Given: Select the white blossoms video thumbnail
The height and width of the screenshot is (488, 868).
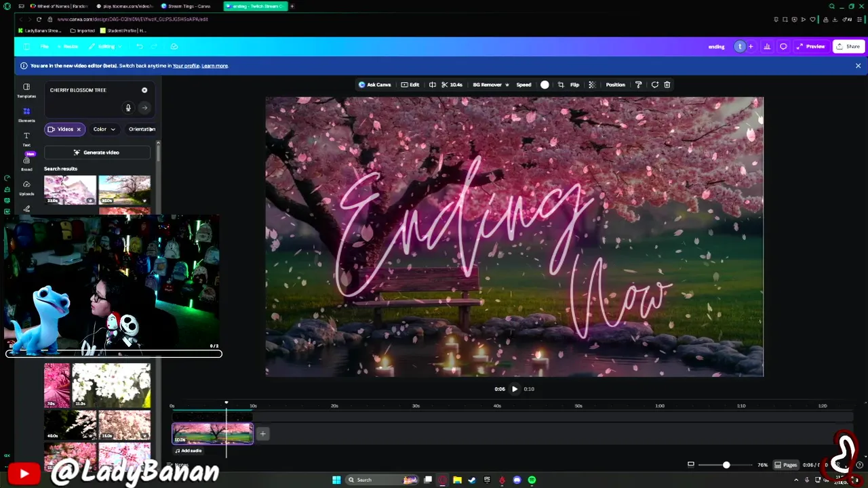Looking at the screenshot, I should [111, 385].
